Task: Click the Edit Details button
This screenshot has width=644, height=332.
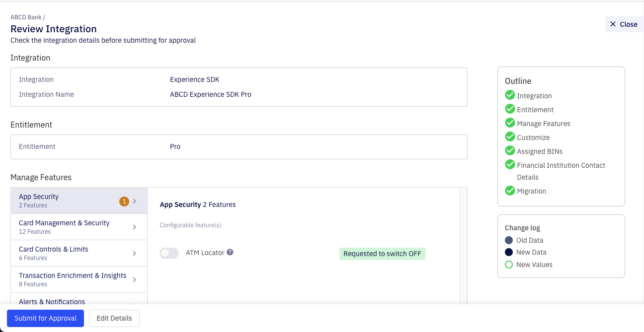Action: (114, 318)
